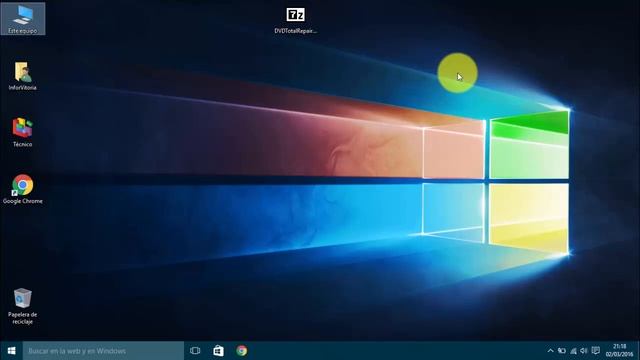Viewport: 640px width, 360px height.
Task: Select the DVDTotalRepair 7z archive icon
Action: coord(296,20)
